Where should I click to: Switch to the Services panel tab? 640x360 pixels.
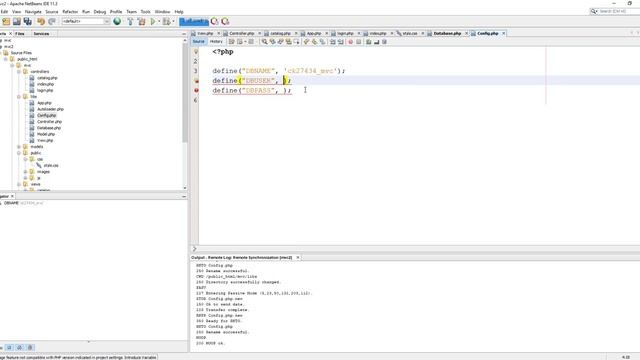tap(41, 33)
